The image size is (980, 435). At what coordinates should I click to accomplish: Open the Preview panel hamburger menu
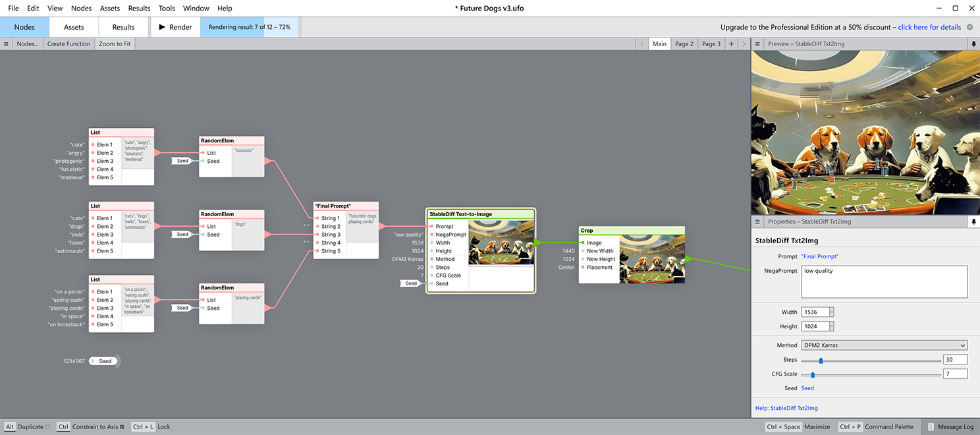click(757, 44)
